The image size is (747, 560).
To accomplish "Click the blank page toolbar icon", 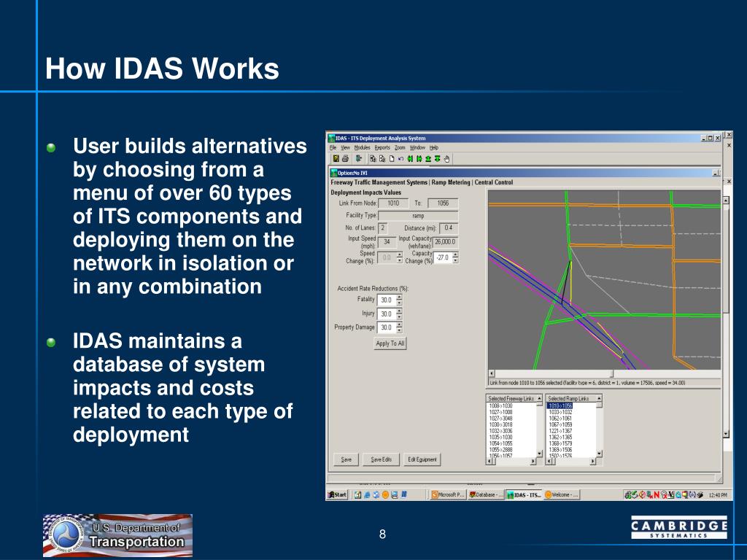I will coord(392,159).
